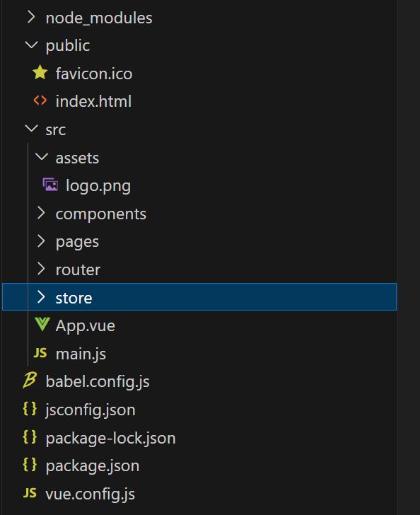Click the purple image icon for logo.png
420x515 pixels.
point(50,185)
